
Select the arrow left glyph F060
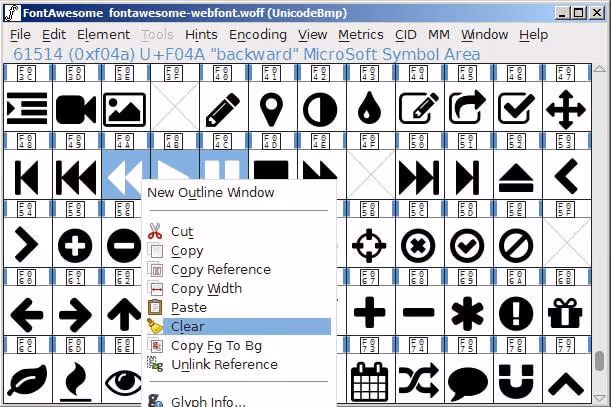pyautogui.click(x=27, y=315)
